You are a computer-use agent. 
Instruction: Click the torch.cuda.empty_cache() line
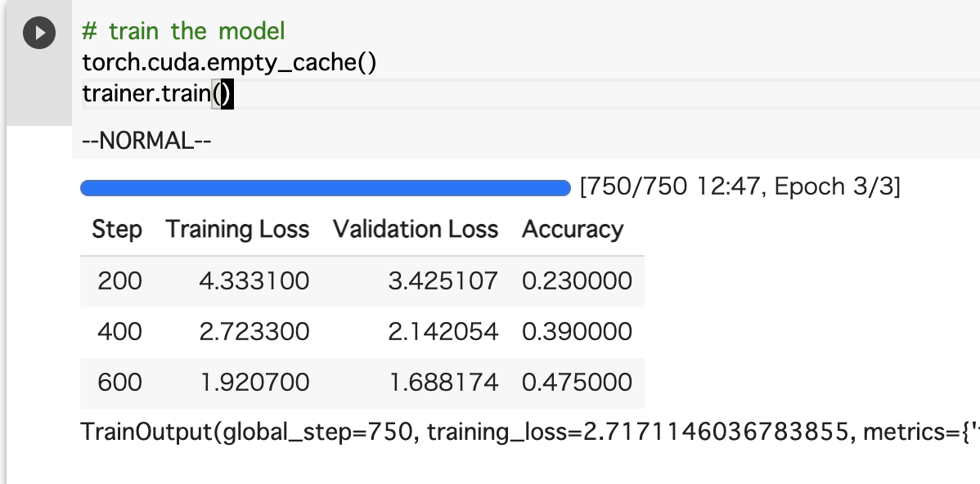click(x=229, y=62)
